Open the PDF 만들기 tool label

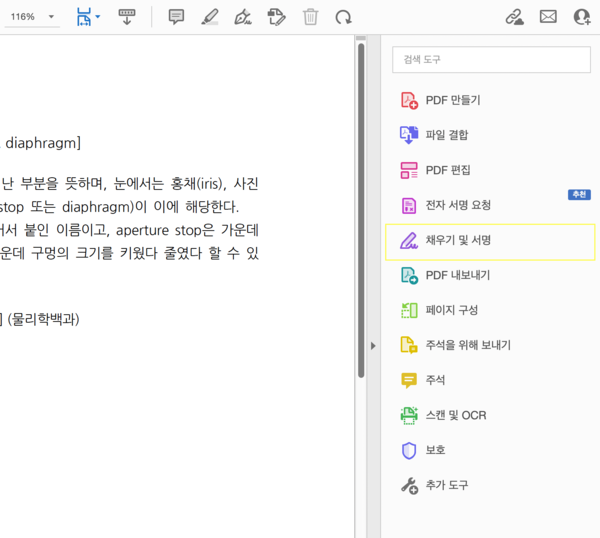[453, 100]
